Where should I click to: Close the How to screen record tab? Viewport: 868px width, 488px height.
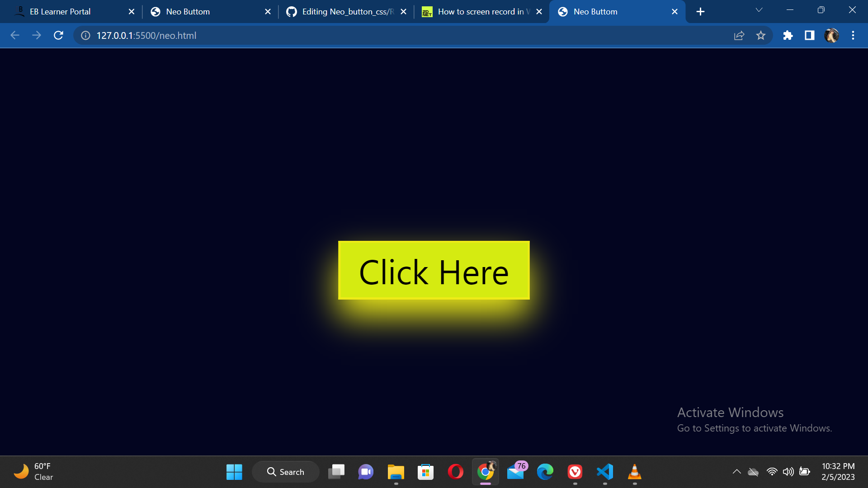click(539, 12)
